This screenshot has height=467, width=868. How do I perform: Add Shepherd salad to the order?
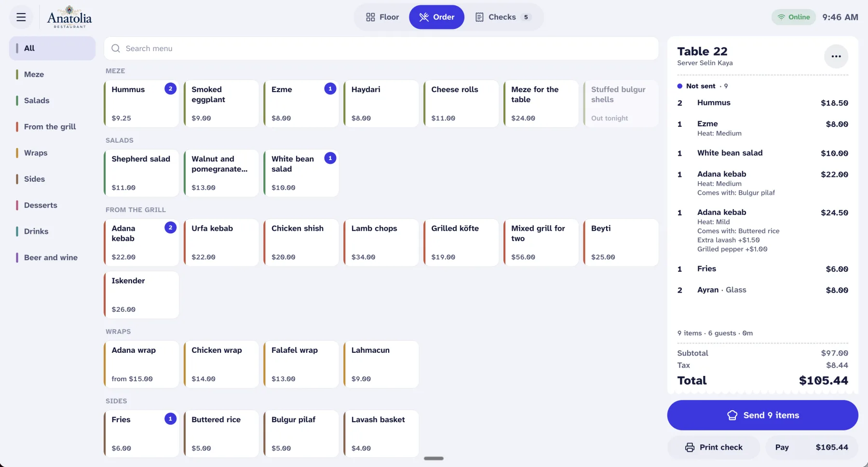(141, 173)
